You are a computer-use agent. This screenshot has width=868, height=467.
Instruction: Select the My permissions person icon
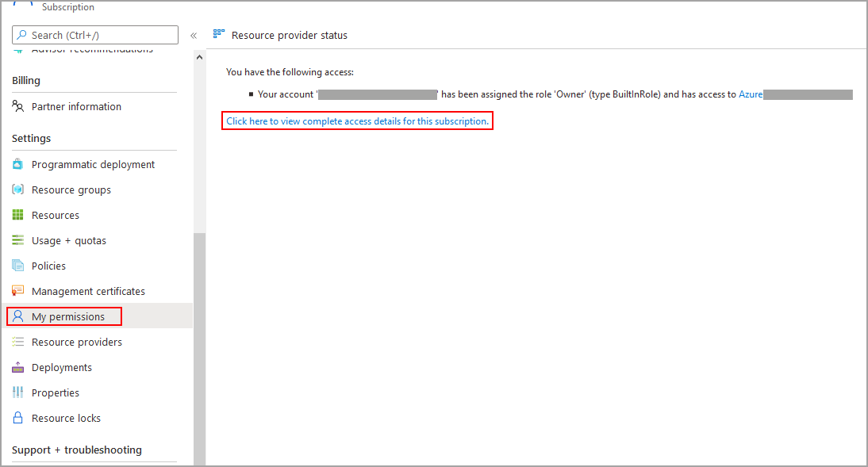coord(18,316)
